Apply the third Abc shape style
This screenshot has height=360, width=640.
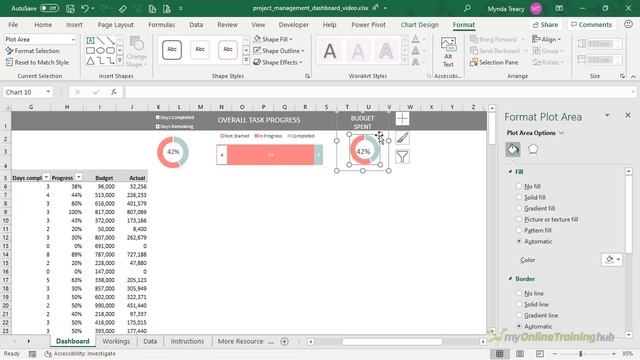[x=228, y=50]
